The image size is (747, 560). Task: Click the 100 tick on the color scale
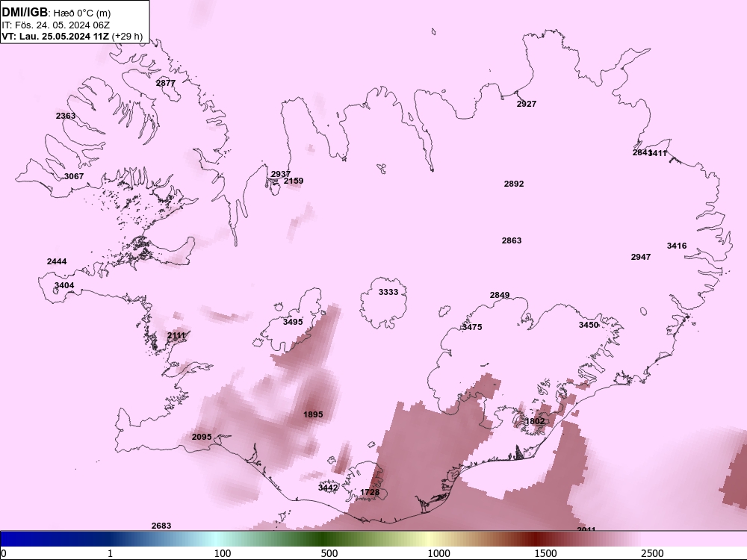(x=223, y=553)
